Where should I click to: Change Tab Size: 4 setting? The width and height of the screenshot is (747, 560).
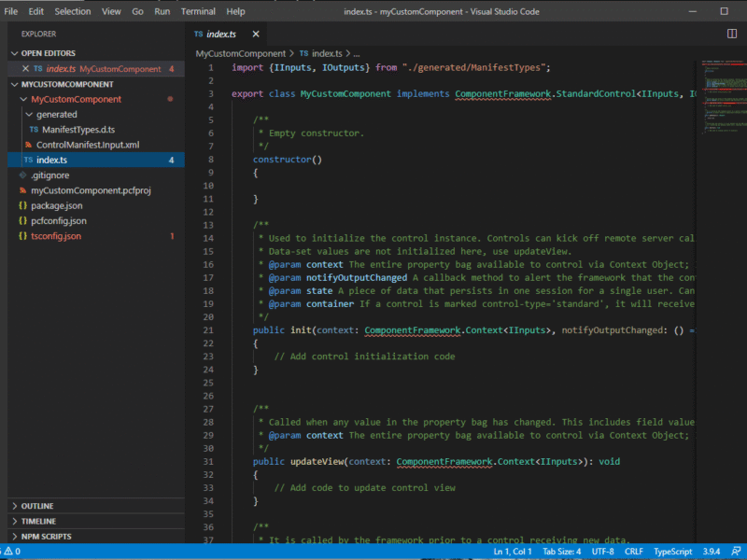click(x=562, y=552)
